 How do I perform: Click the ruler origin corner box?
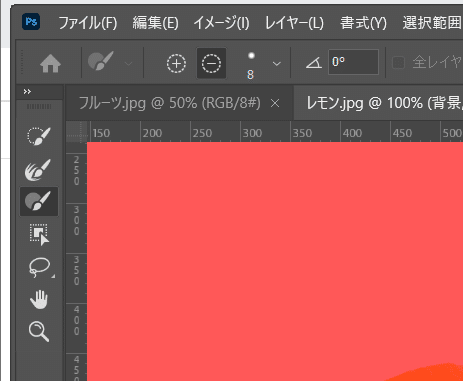point(76,132)
